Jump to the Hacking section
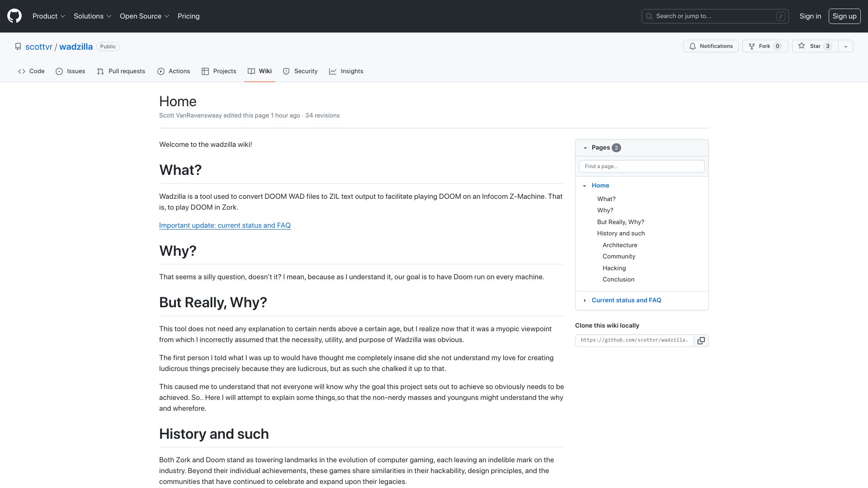 coord(614,268)
